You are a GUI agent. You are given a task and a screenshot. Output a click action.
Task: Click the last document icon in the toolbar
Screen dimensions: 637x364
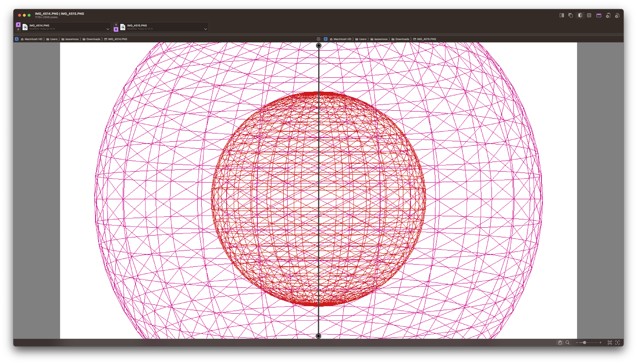pos(617,15)
